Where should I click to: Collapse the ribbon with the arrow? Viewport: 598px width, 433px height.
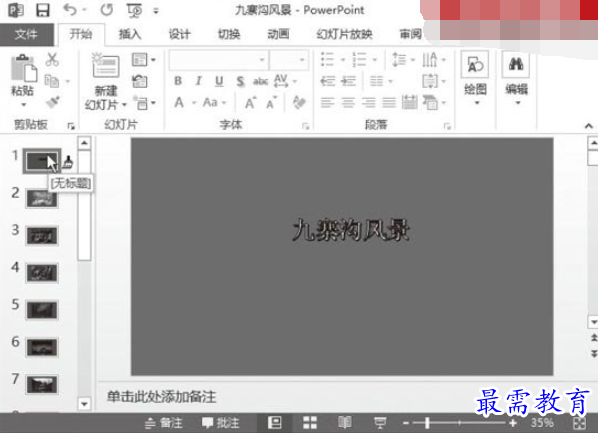(x=588, y=126)
